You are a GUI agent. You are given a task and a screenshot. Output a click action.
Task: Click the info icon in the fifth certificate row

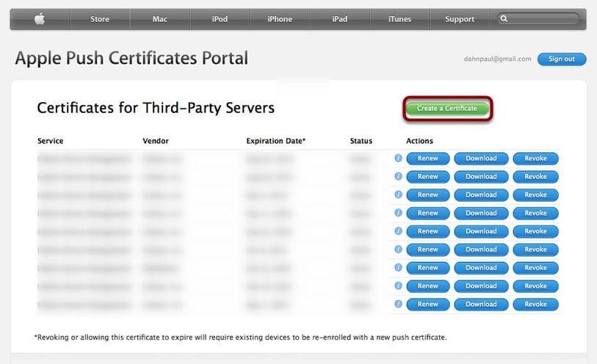tap(398, 231)
